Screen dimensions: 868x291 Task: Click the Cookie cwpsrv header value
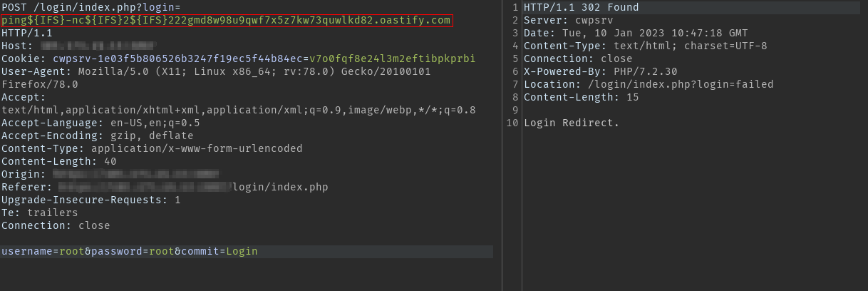[264, 58]
